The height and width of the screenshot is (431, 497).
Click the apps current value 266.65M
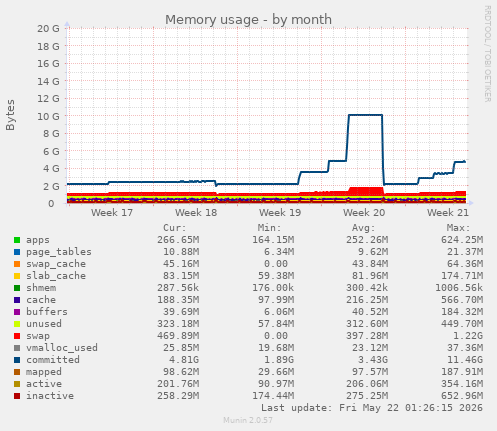tap(178, 240)
